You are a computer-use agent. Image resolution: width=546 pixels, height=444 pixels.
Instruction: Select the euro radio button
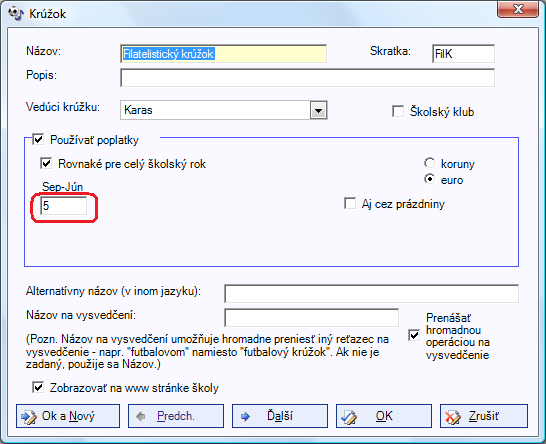[x=429, y=179]
